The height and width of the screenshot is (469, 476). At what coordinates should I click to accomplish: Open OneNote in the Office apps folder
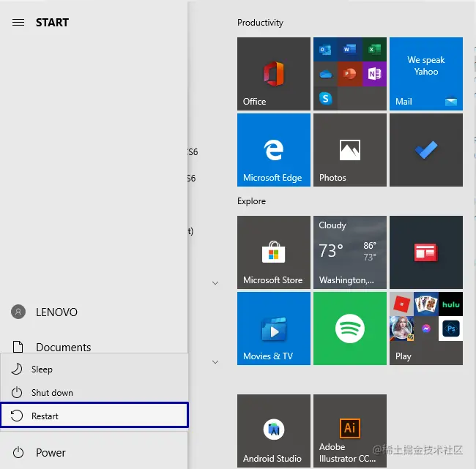(x=374, y=74)
